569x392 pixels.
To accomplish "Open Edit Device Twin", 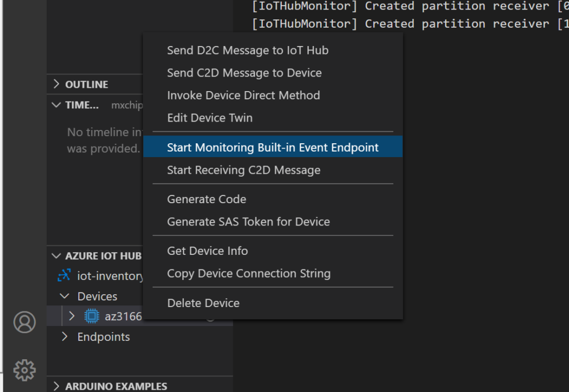I will pyautogui.click(x=210, y=118).
